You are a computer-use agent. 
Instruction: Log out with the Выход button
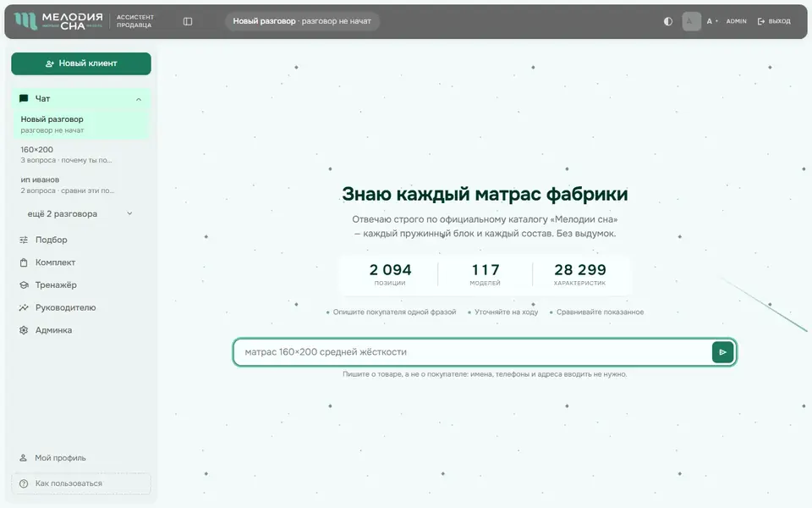pos(774,21)
